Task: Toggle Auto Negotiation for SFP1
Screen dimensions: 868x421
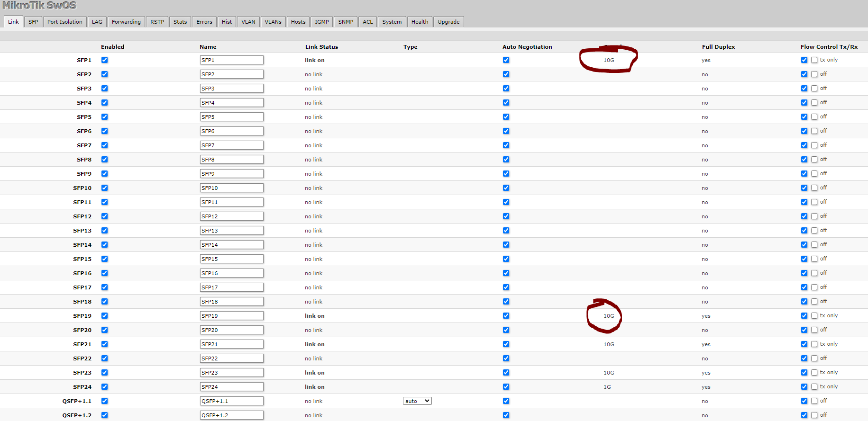Action: click(x=506, y=60)
